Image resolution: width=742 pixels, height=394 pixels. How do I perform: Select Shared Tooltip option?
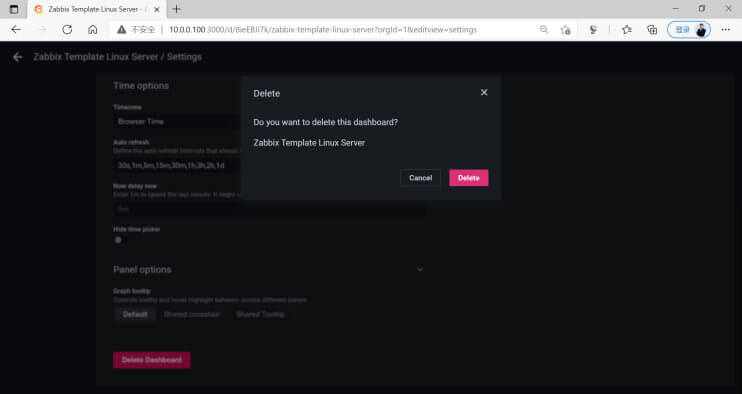[x=260, y=315]
